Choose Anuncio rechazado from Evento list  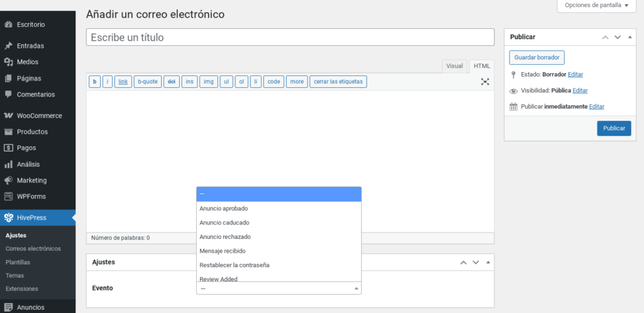(279, 237)
